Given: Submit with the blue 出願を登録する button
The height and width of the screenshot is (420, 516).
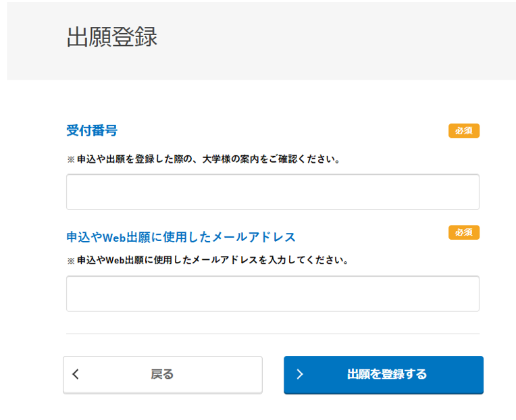Looking at the screenshot, I should 383,374.
